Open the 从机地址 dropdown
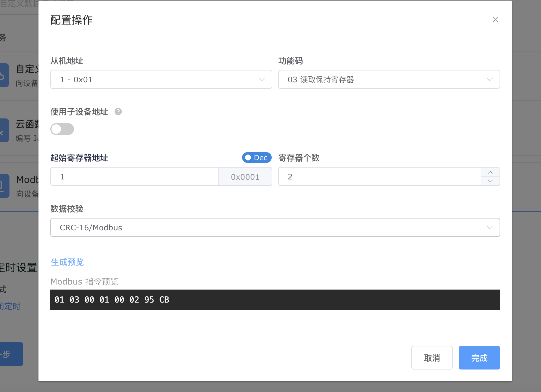This screenshot has height=392, width=541. (x=161, y=79)
